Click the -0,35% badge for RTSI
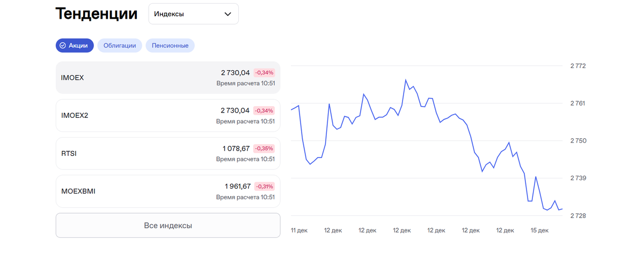This screenshot has width=644, height=262. click(x=264, y=148)
